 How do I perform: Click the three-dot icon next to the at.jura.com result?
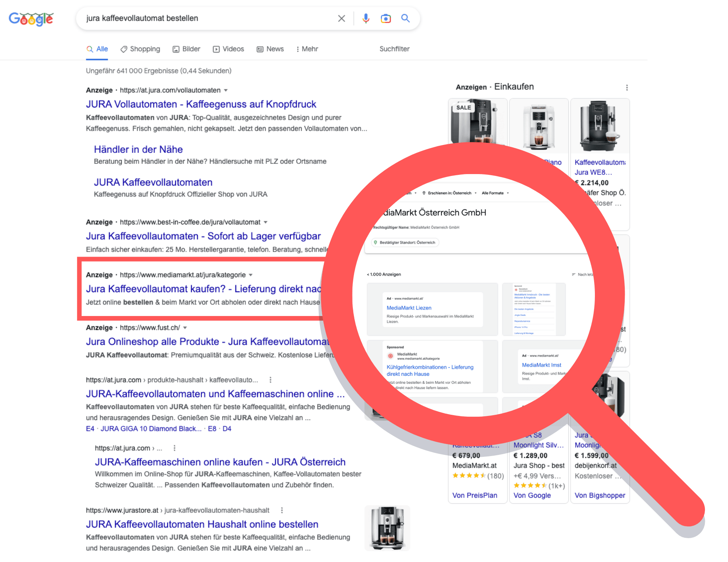(x=270, y=380)
